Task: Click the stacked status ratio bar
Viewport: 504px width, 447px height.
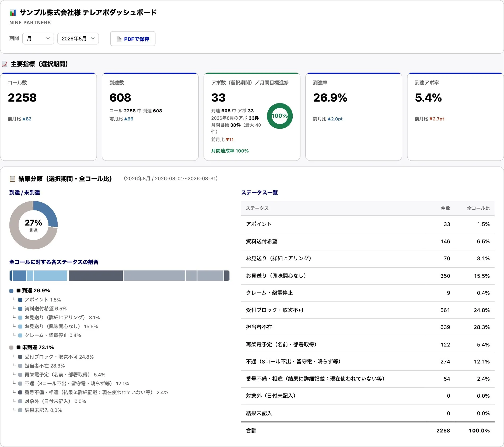Action: [x=120, y=276]
